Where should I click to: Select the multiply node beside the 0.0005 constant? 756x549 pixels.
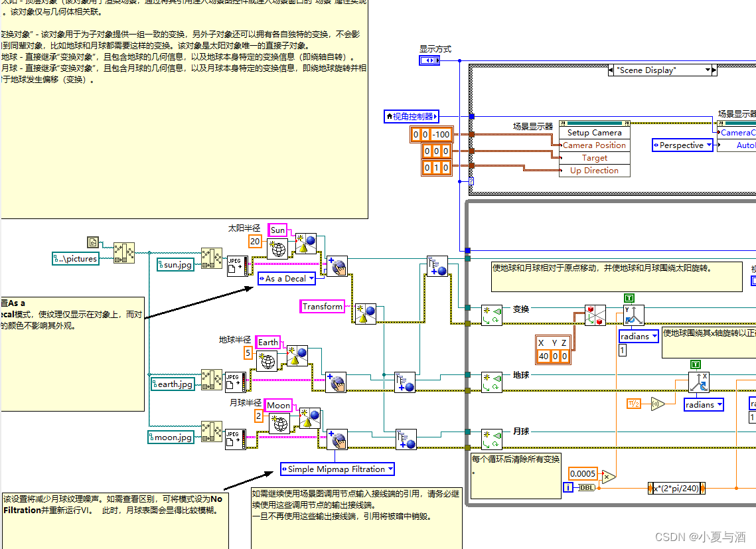pos(608,477)
